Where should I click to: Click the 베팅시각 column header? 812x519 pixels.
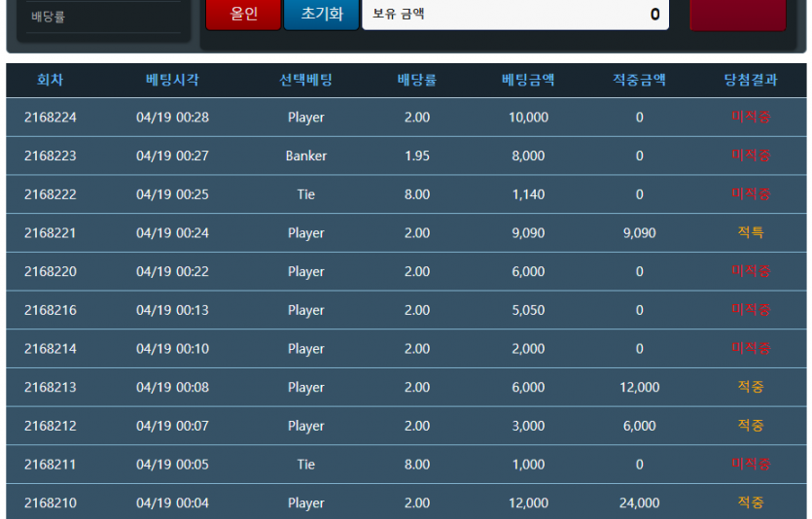[x=172, y=81]
